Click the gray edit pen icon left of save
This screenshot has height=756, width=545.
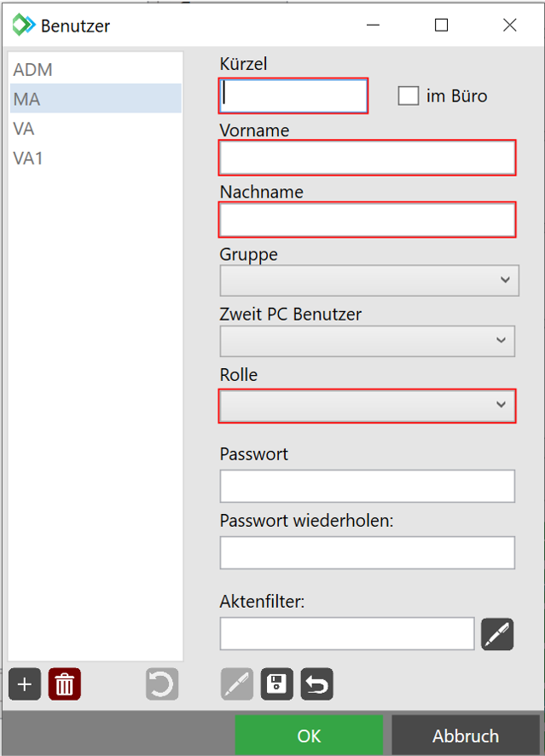(237, 684)
